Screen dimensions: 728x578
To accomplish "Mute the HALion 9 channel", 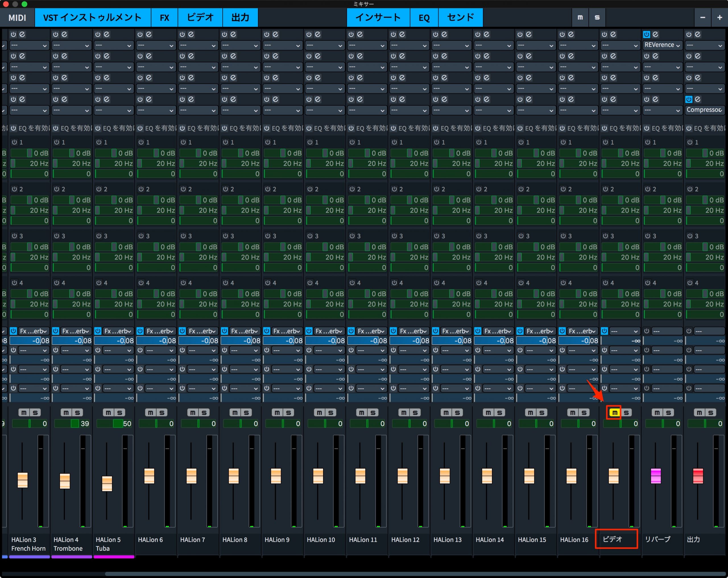I will [277, 412].
